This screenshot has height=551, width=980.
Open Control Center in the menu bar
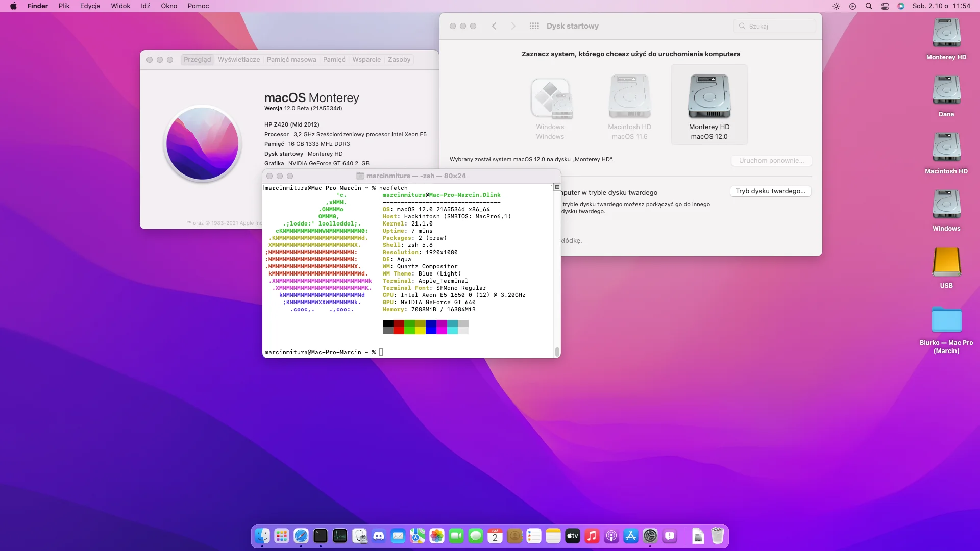(x=885, y=6)
